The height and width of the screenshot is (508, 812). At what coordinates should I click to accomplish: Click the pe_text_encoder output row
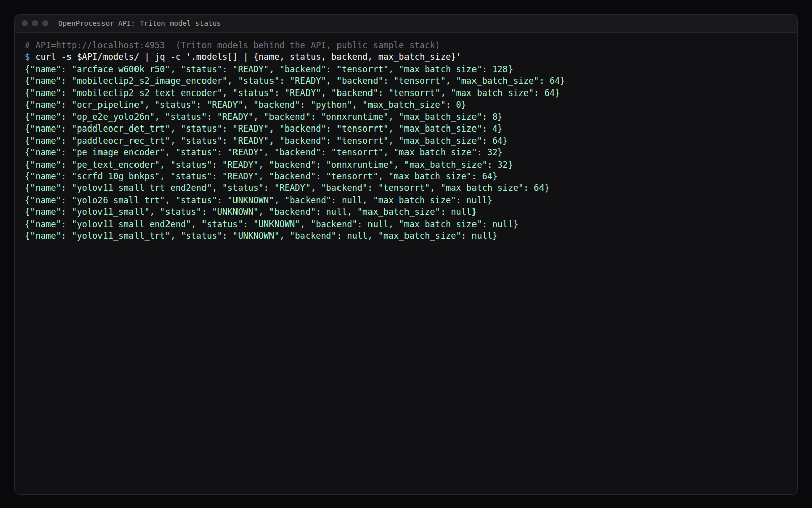click(269, 165)
